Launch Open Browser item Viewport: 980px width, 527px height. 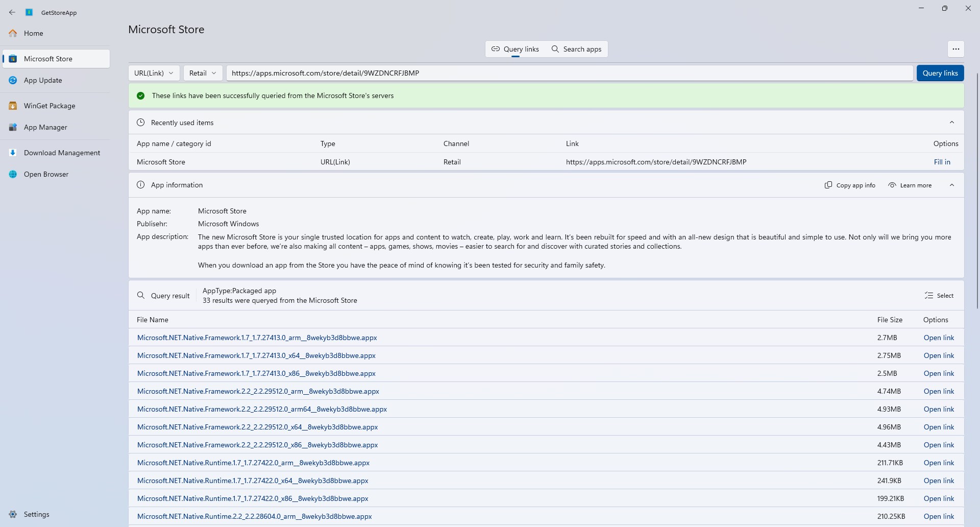coord(56,174)
